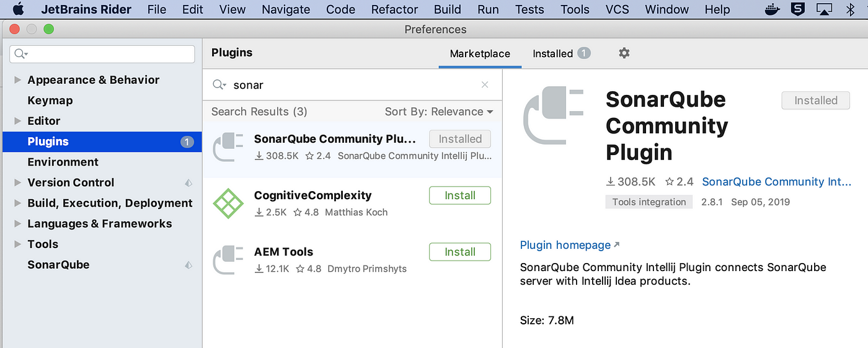
Task: Open the plugins gear settings icon
Action: pyautogui.click(x=624, y=53)
